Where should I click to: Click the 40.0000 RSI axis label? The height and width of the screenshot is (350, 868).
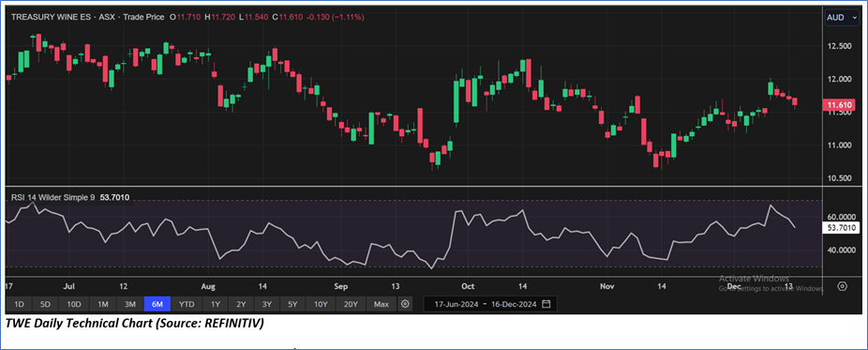842,250
